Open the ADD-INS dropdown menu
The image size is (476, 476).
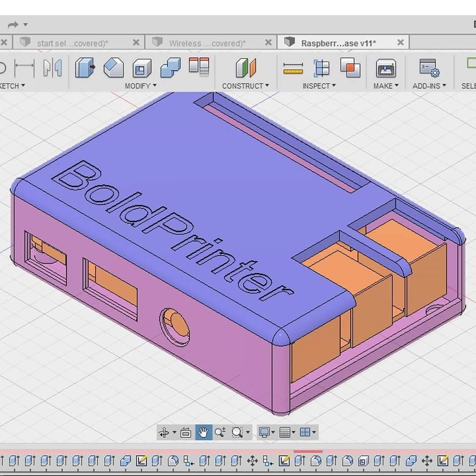coord(429,86)
